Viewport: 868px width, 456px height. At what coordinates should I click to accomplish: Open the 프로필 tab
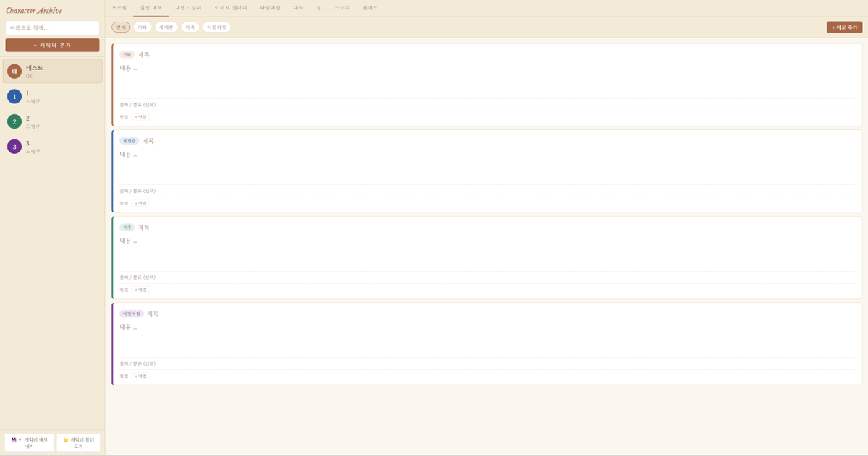(x=119, y=8)
